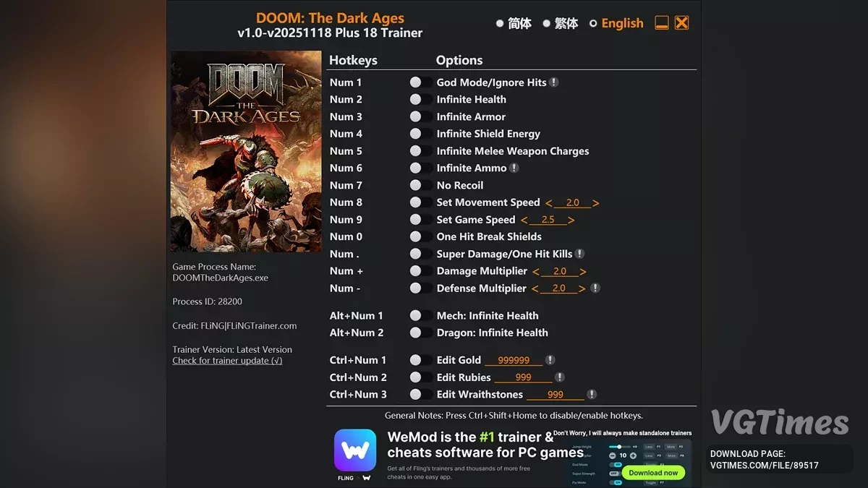Image resolution: width=868 pixels, height=488 pixels.
Task: Enable Infinite Armor toggle
Action: 420,116
